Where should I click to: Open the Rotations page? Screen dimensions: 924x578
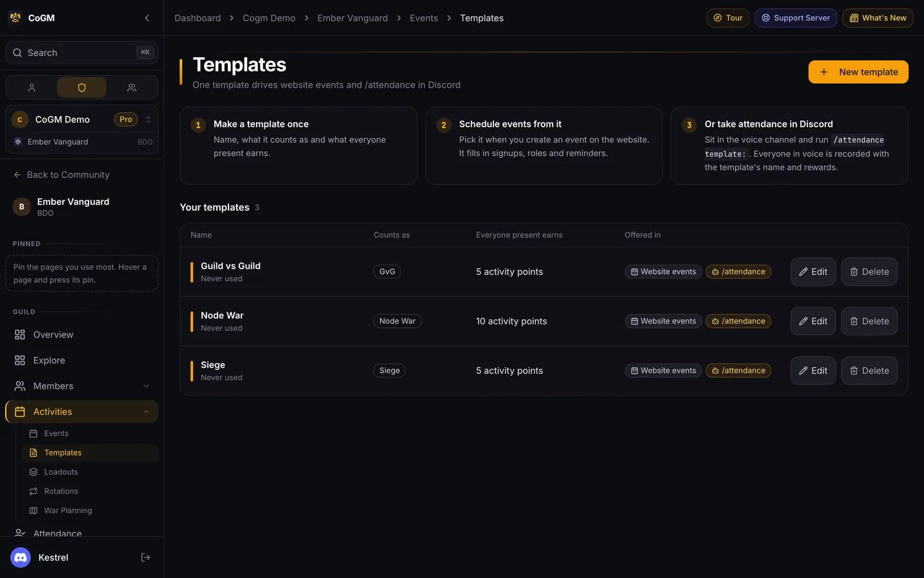coord(89,491)
